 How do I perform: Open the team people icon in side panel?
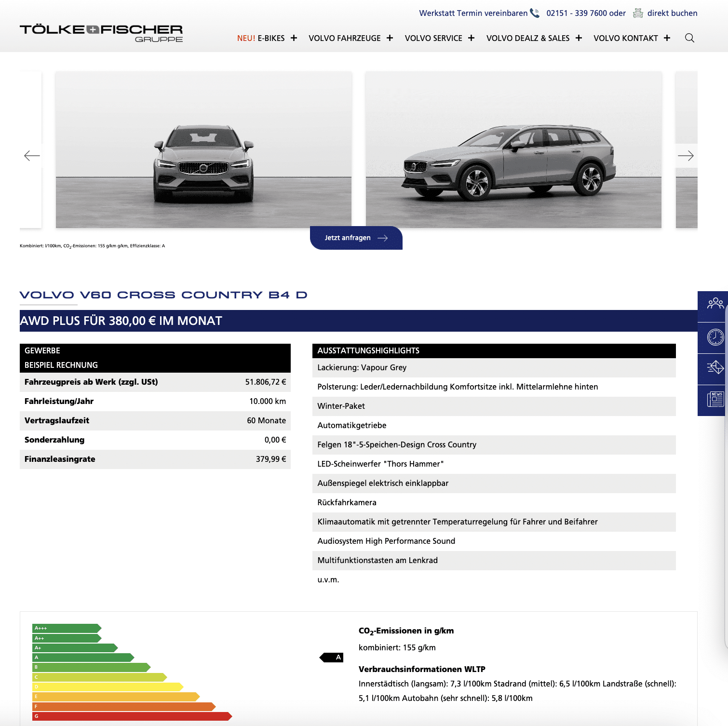tap(715, 304)
